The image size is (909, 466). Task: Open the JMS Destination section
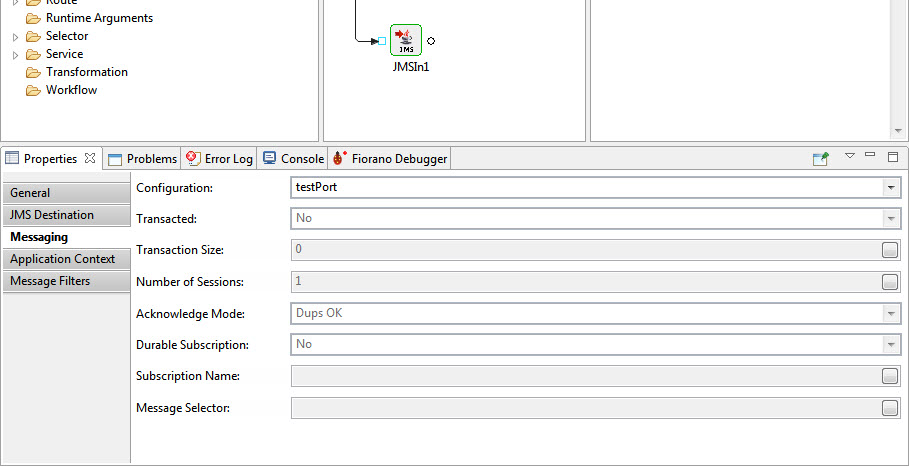tap(52, 215)
